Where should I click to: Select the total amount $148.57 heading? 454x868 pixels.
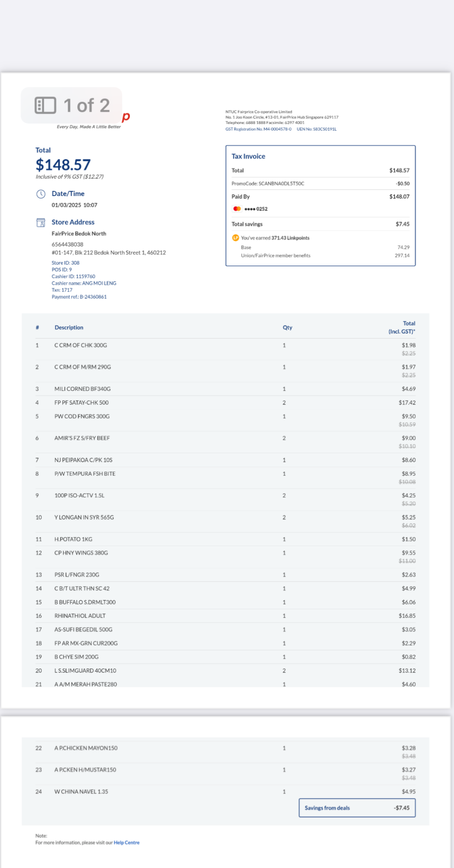click(63, 165)
